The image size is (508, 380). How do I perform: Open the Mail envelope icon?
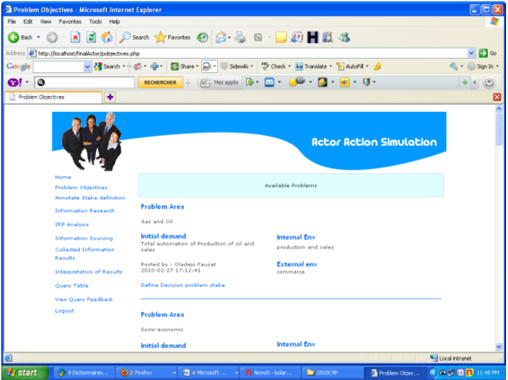pos(221,37)
